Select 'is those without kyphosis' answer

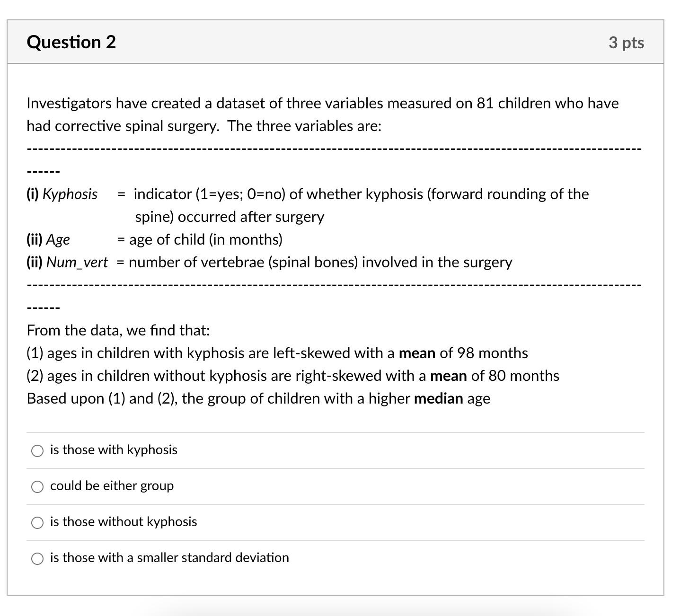click(37, 522)
